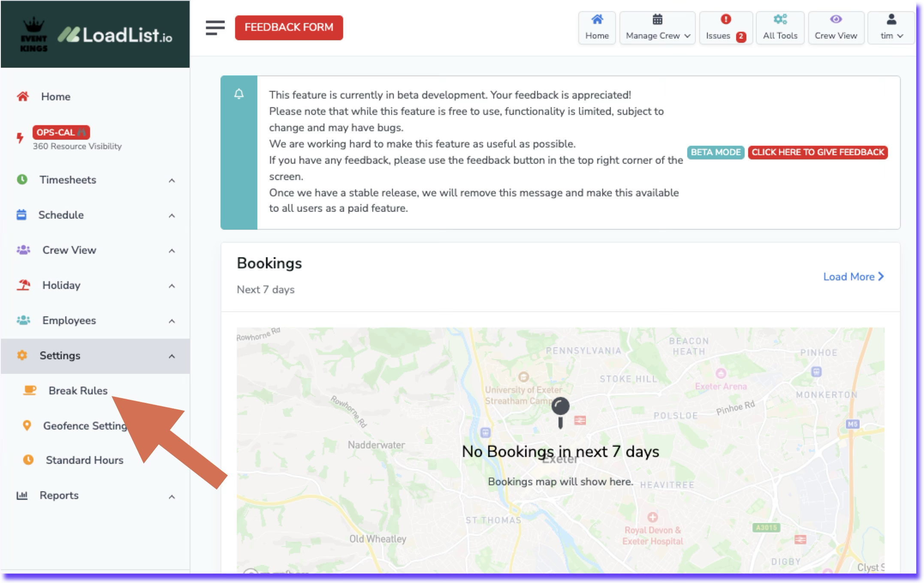
Task: Click the Holiday umbrella icon
Action: (x=23, y=285)
